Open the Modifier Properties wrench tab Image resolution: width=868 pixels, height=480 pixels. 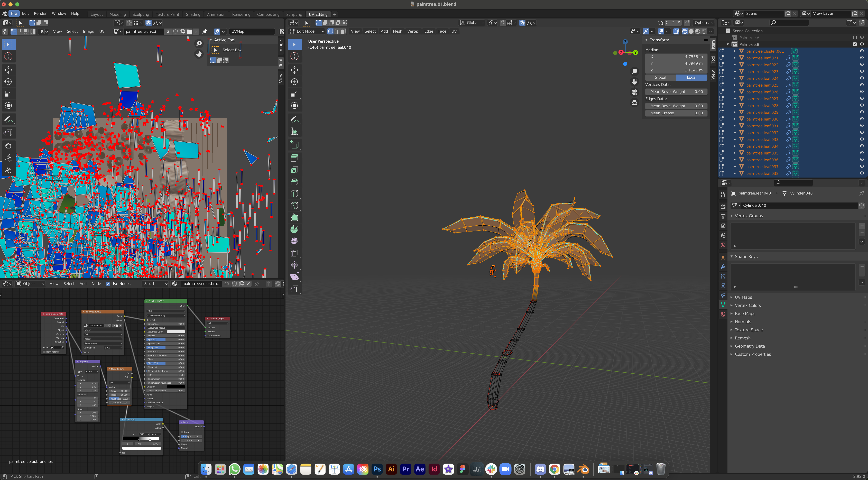coord(723,266)
